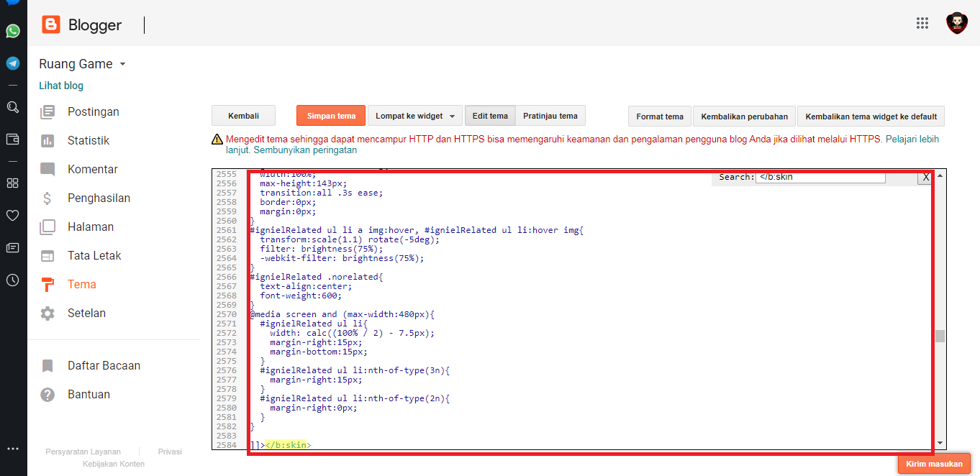
Task: Click the Lihat blog link
Action: [61, 86]
